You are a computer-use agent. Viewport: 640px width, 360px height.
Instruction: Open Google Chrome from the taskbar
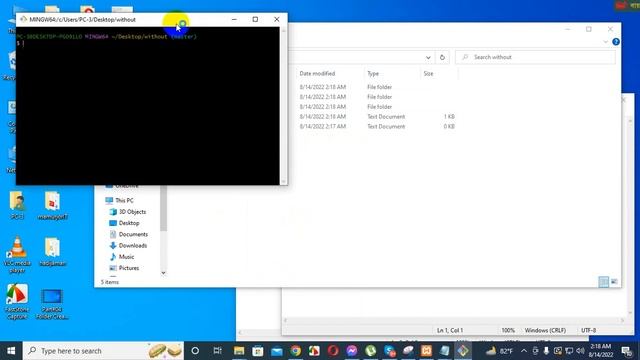(x=296, y=351)
